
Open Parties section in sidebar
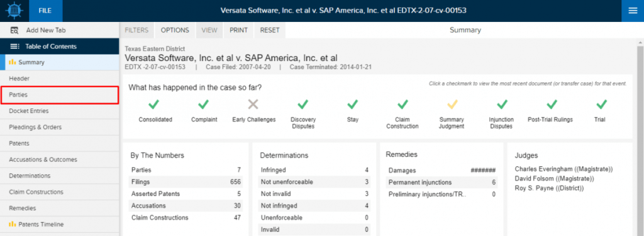[60, 95]
